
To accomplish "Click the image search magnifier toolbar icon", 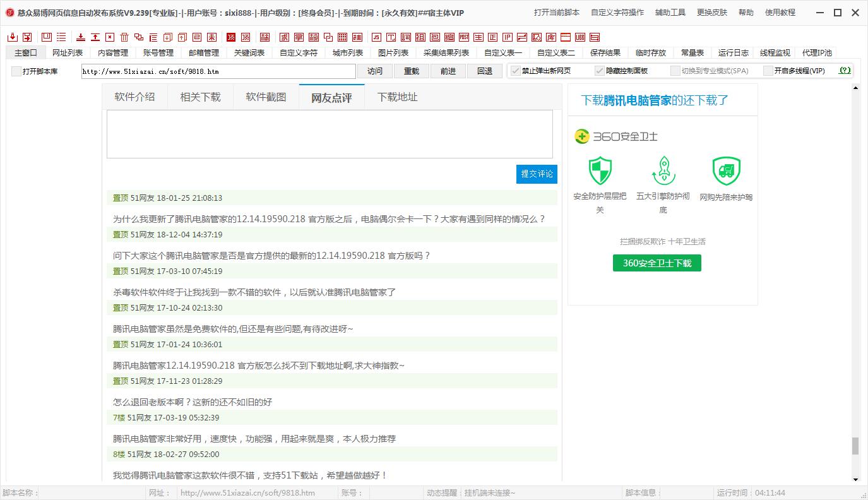I will pos(537,37).
